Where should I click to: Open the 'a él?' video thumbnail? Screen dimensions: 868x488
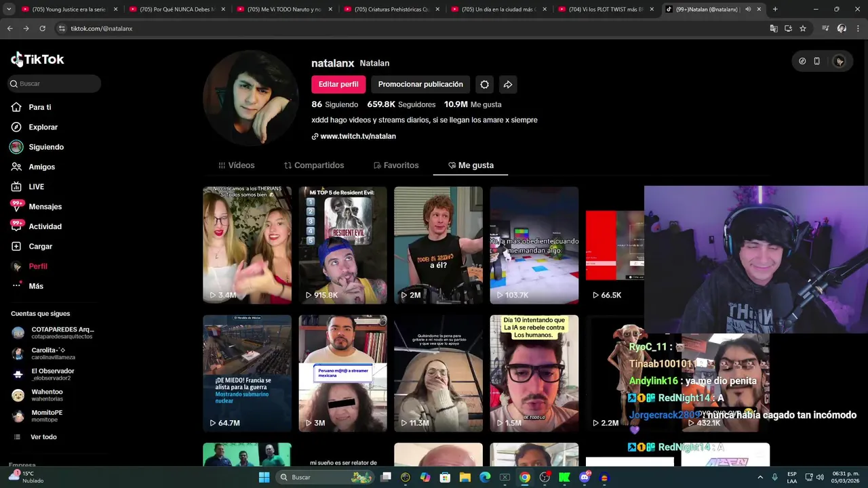(438, 245)
